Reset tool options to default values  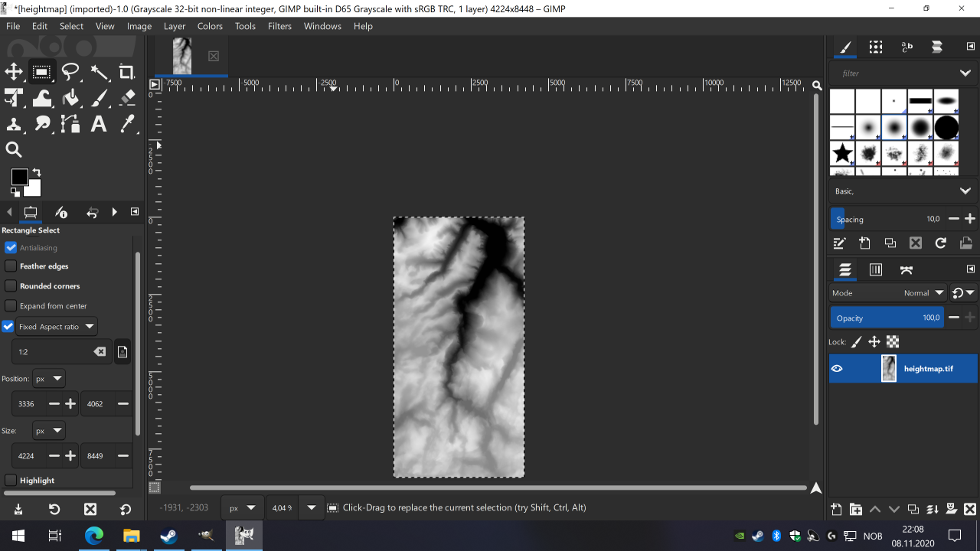(126, 510)
